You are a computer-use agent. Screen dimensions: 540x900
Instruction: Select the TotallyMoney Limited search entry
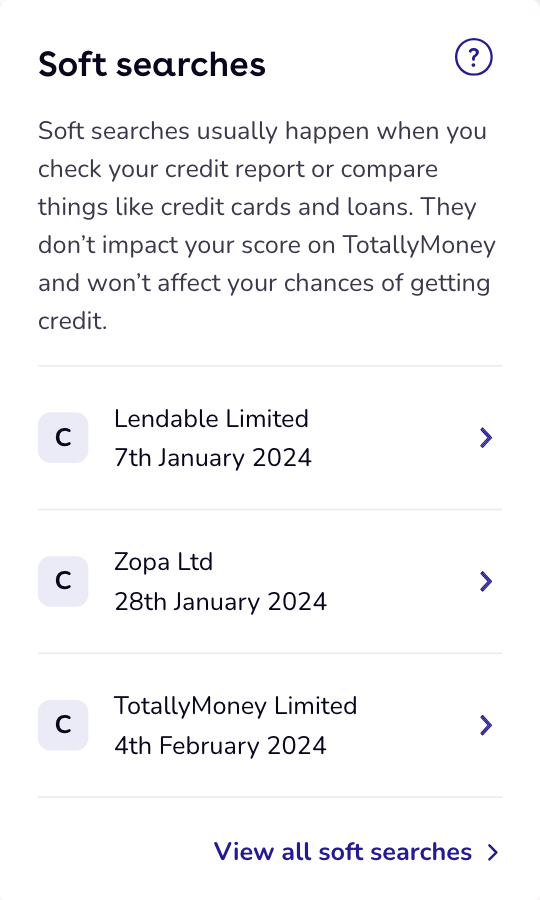270,725
